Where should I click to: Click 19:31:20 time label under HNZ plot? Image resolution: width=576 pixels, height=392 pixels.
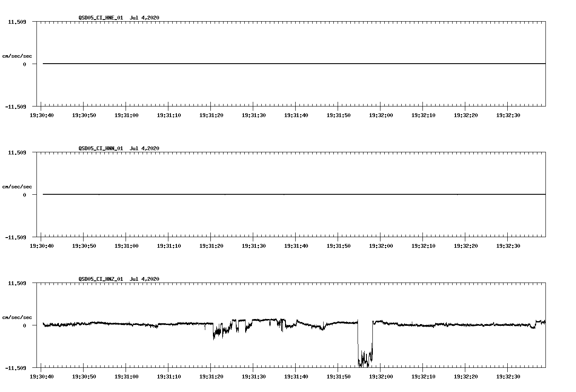[x=211, y=377]
